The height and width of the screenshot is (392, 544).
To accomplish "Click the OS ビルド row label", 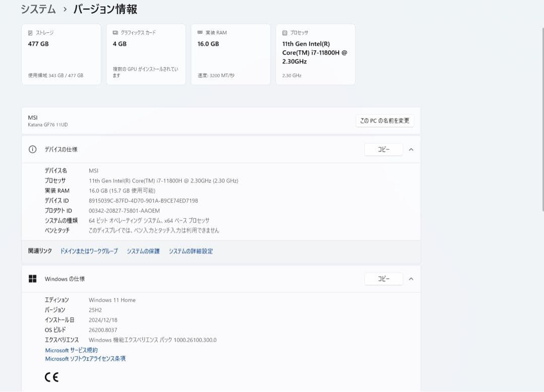I will coord(55,330).
